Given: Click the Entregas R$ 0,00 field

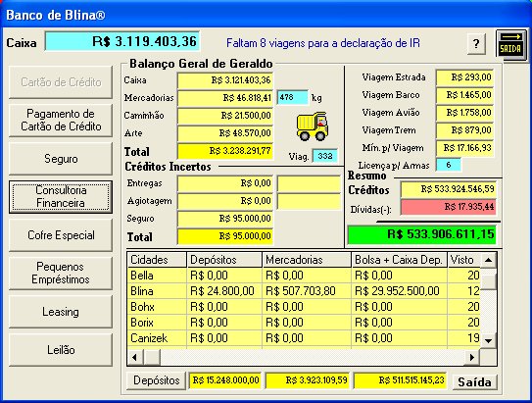Looking at the screenshot, I should (225, 183).
